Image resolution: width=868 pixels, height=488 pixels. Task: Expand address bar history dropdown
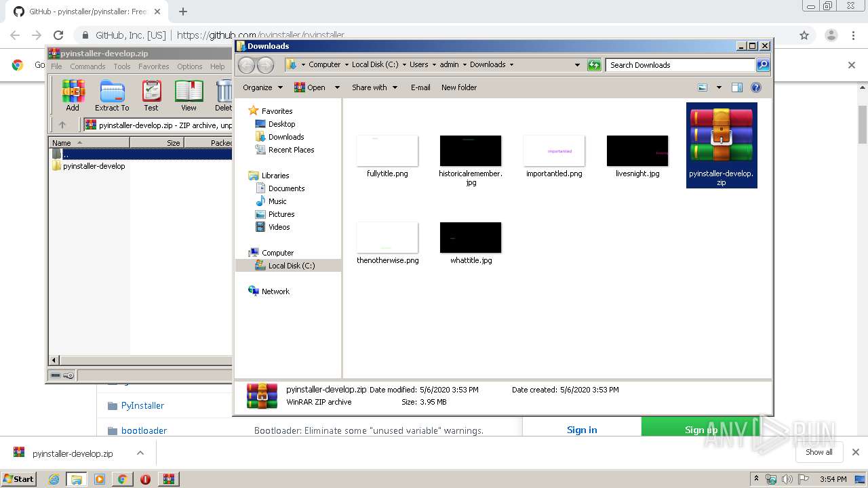point(577,65)
